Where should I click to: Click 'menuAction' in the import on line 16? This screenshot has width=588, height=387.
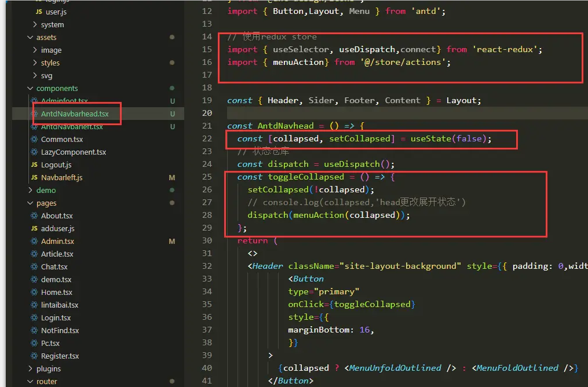[x=298, y=62]
